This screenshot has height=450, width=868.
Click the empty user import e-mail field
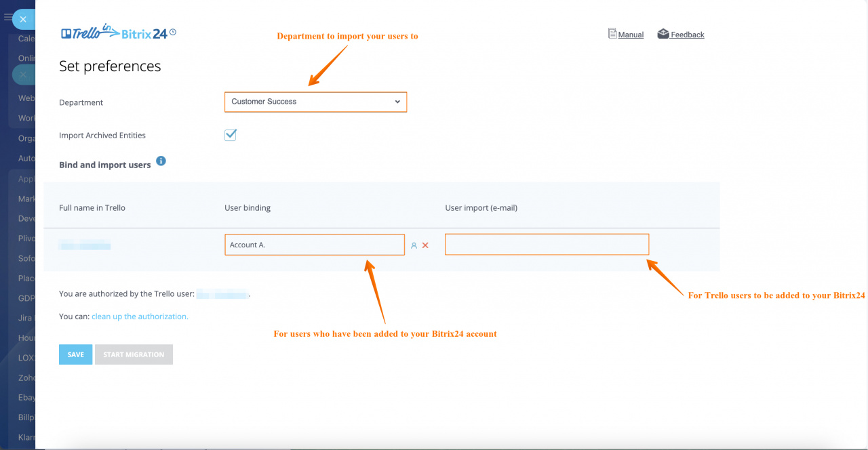(547, 244)
